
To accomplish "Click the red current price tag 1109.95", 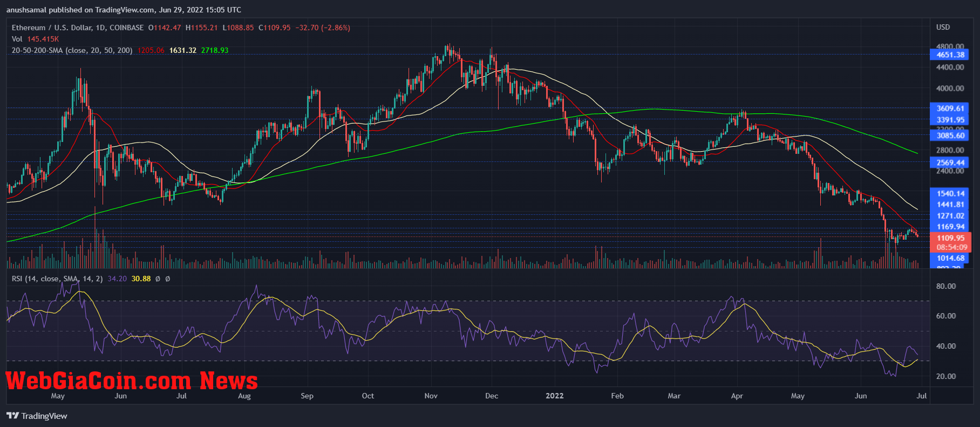I will (950, 238).
